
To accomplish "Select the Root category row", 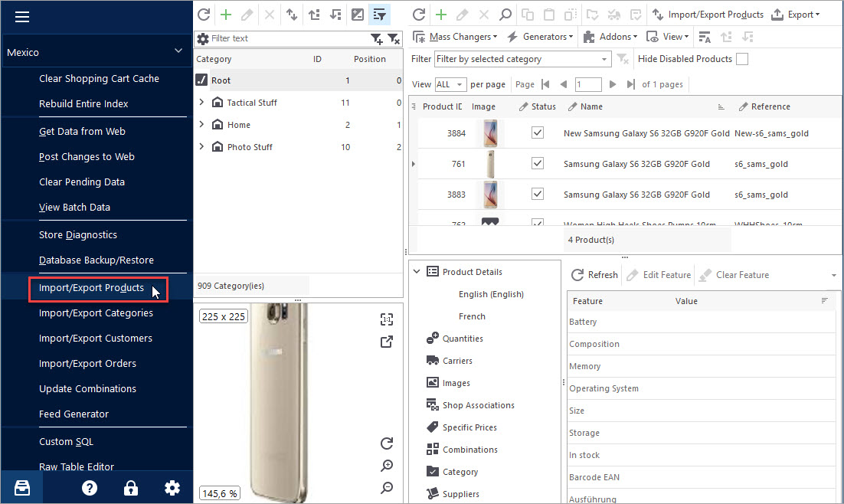I will (x=298, y=80).
